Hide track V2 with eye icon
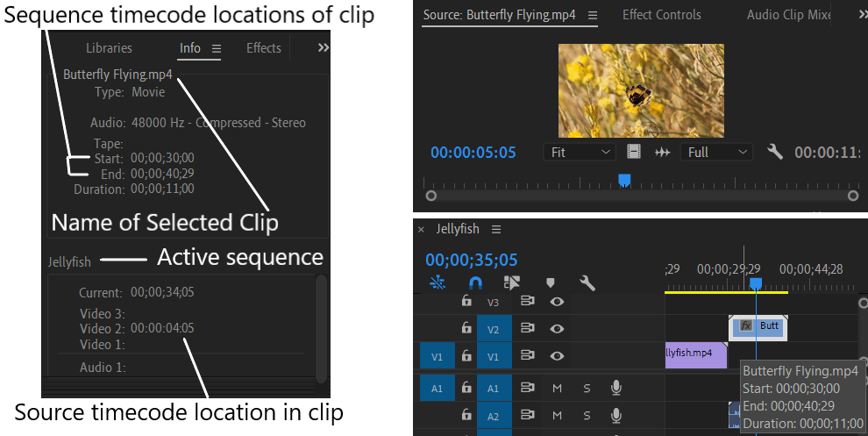Screen dimensions: 868x436 [x=557, y=328]
